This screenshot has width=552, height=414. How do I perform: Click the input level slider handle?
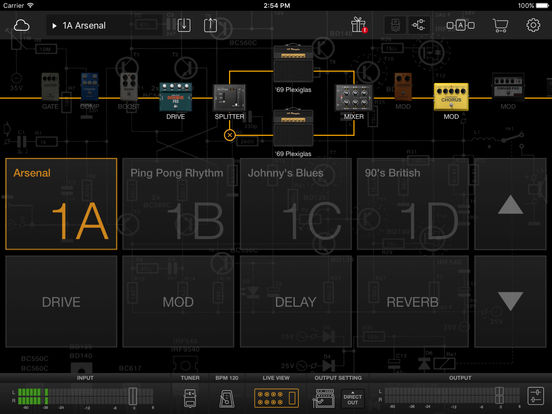[x=133, y=396]
